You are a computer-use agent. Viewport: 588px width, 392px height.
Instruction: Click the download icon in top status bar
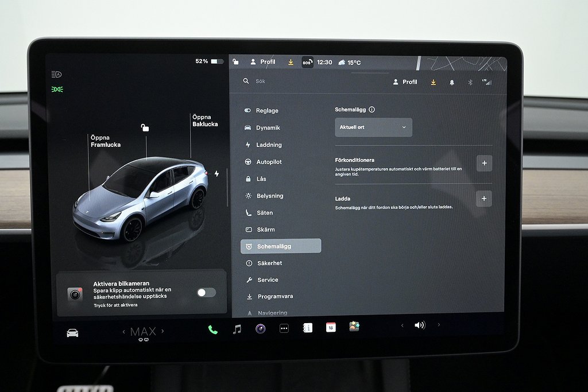pyautogui.click(x=291, y=62)
